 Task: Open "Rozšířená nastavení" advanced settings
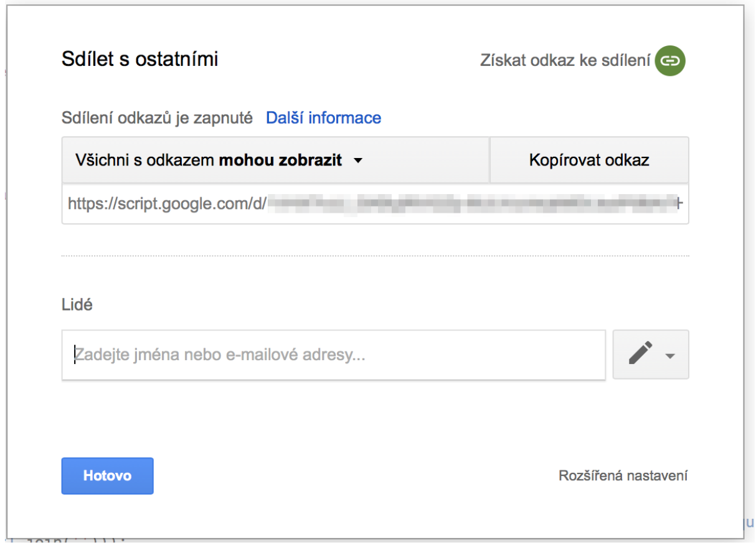(x=623, y=476)
